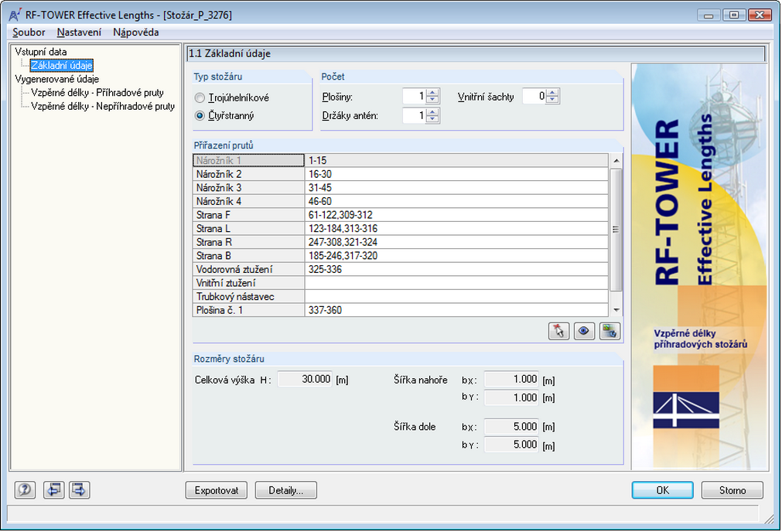Click the Strana F value cell
Image resolution: width=782 pixels, height=532 pixels.
456,215
